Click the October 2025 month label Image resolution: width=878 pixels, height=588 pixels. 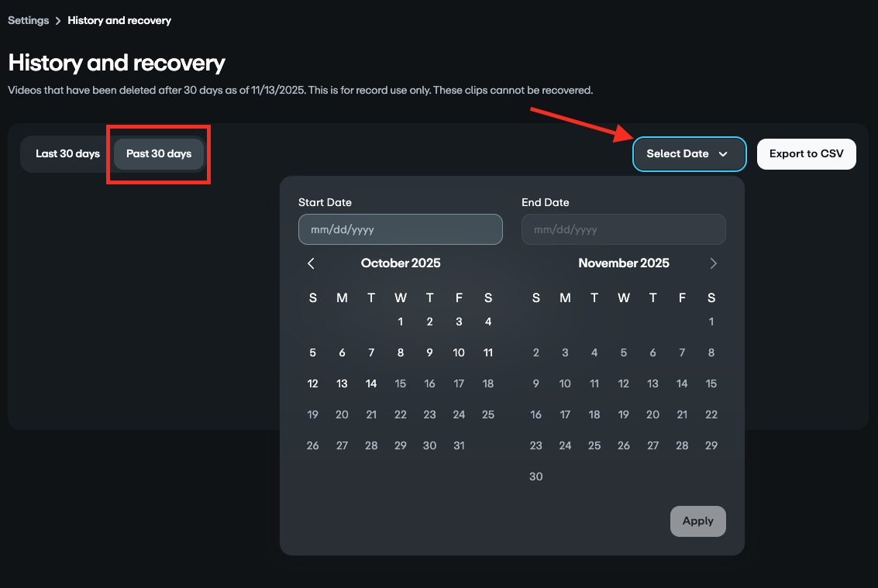click(400, 263)
